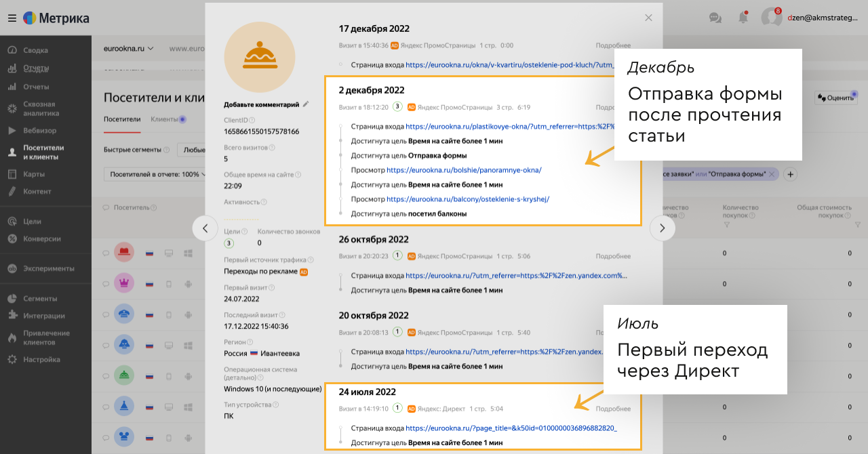Open Настройка via its gear icon
The image size is (868, 454).
coord(12,359)
